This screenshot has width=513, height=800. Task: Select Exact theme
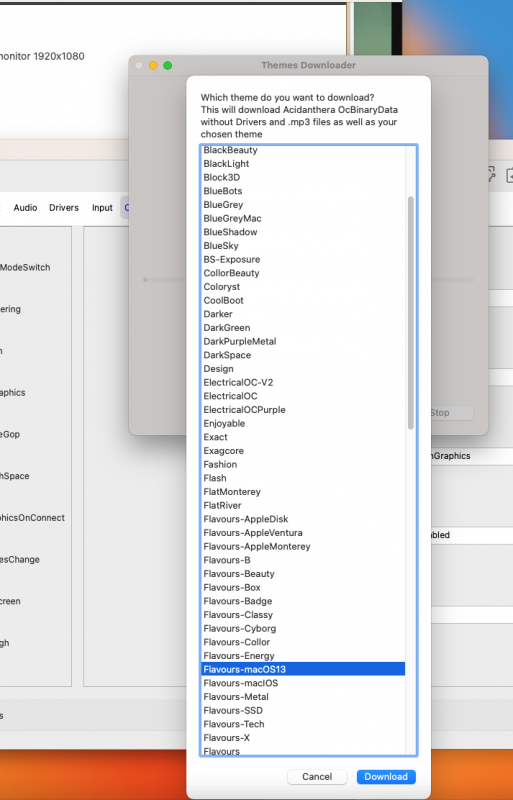(303, 437)
